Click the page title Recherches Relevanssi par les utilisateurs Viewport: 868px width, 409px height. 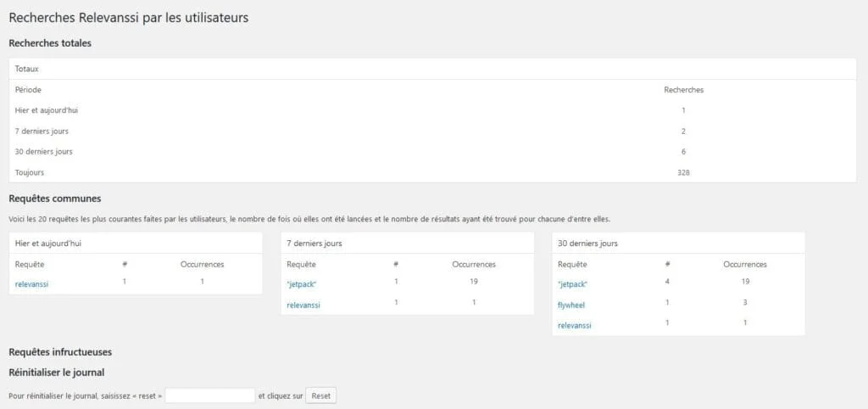[128, 17]
